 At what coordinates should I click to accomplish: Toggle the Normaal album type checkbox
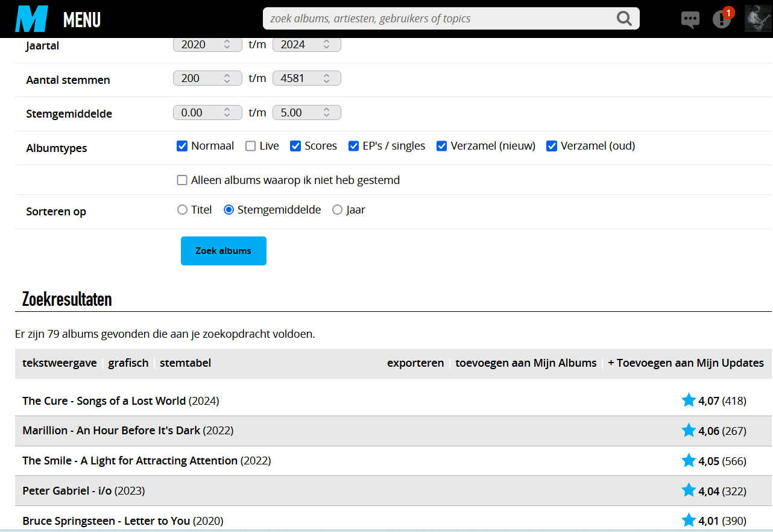(x=182, y=146)
